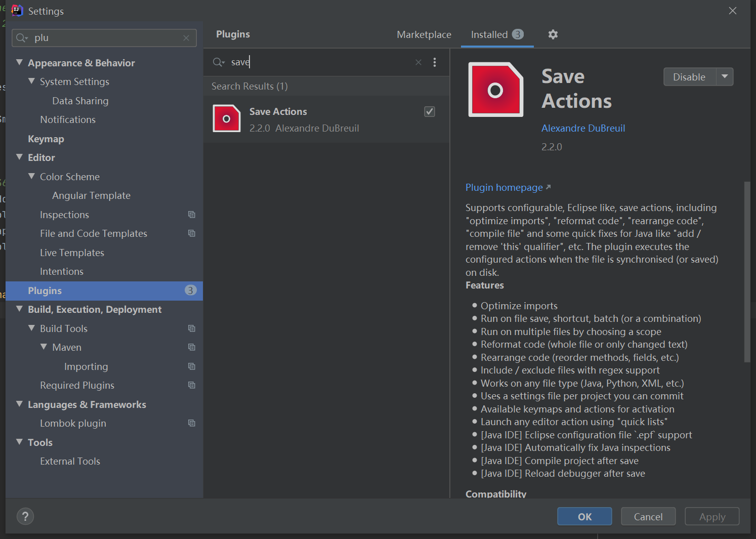This screenshot has height=539, width=756.
Task: Collapse the Tools section
Action: (x=20, y=442)
